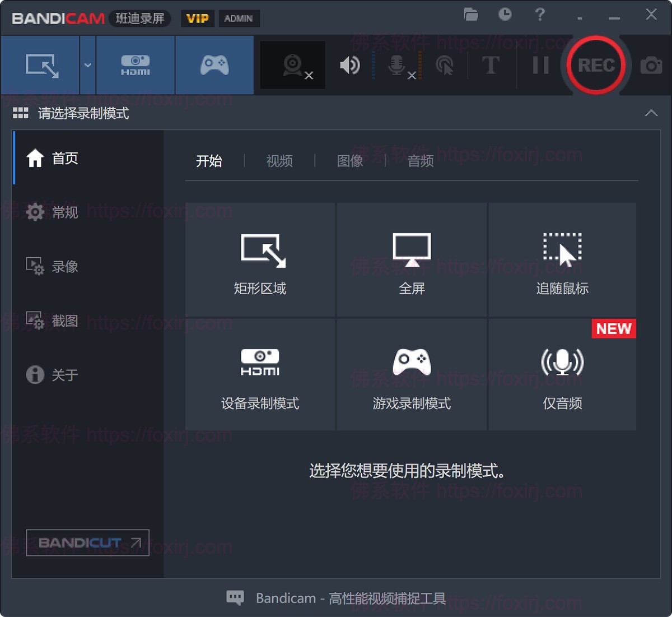The image size is (672, 617).
Task: Collapse the 请选择录制模式 panel
Action: coord(651,112)
